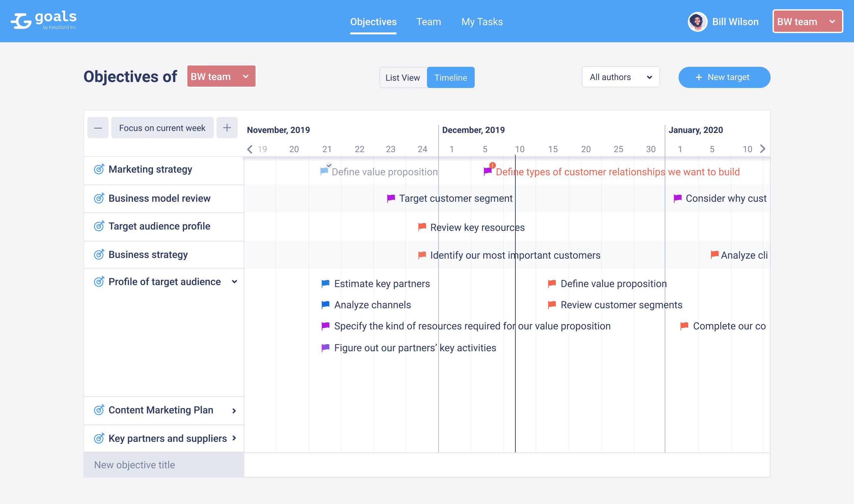Select the Objectives navigation tab
Image resolution: width=854 pixels, height=504 pixels.
374,21
